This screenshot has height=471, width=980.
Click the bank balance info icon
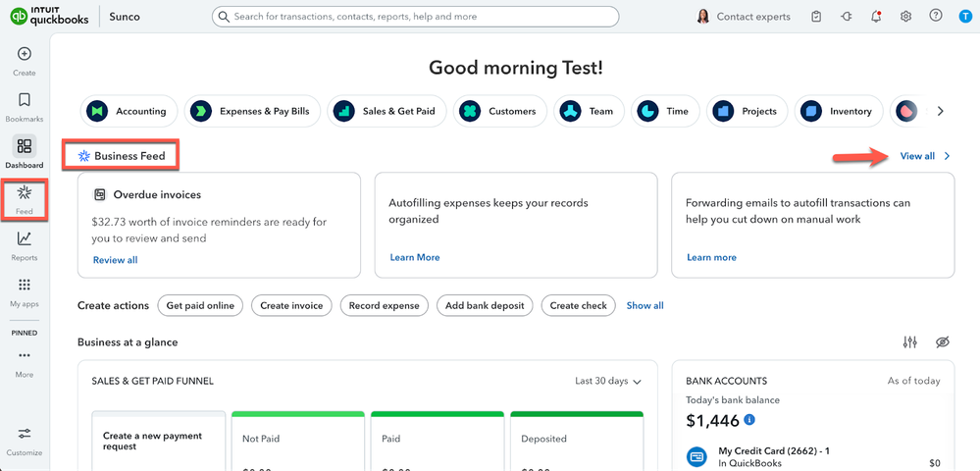tap(749, 420)
